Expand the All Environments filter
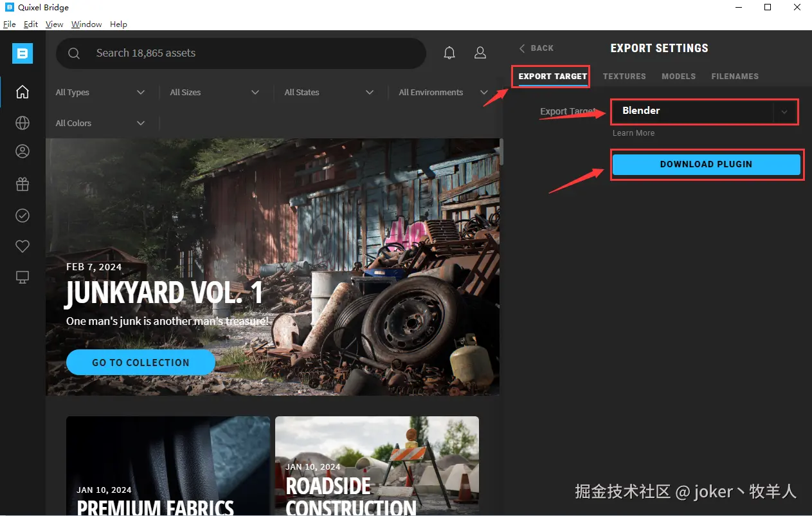The width and height of the screenshot is (812, 516). (444, 93)
